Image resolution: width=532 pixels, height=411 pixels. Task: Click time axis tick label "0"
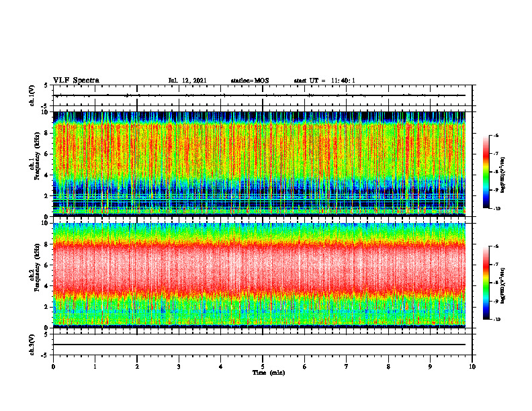[53, 367]
